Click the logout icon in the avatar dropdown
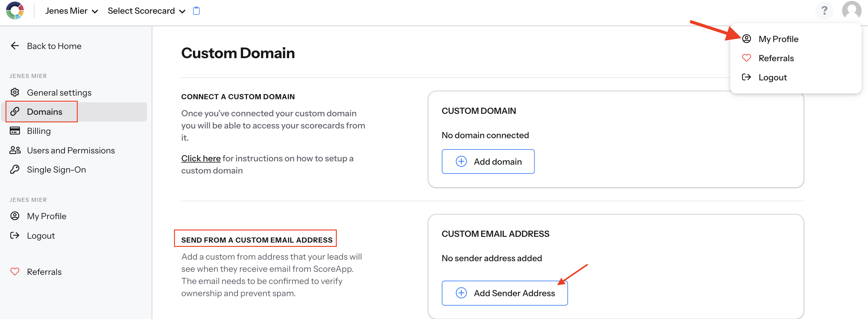 tap(746, 77)
